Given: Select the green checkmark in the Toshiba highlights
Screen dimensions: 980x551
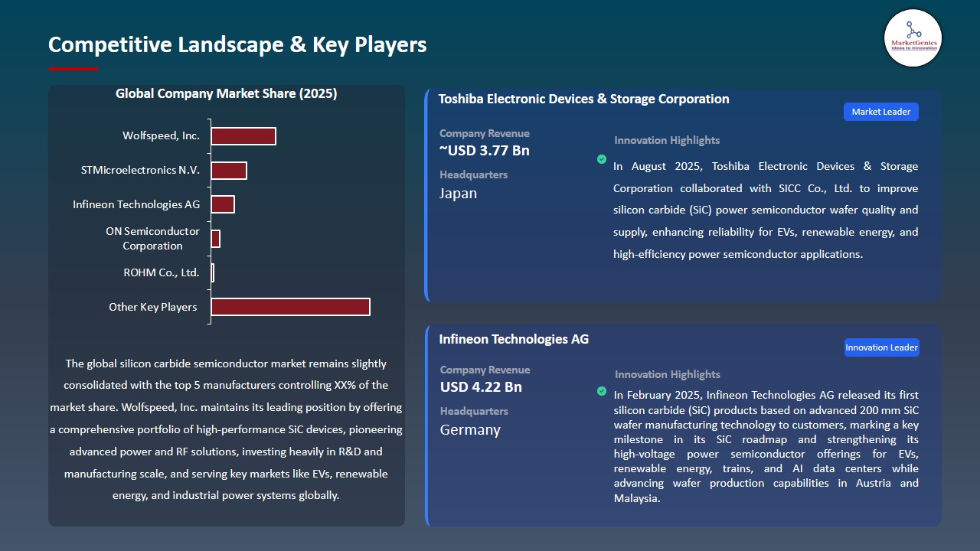Looking at the screenshot, I should click(601, 160).
